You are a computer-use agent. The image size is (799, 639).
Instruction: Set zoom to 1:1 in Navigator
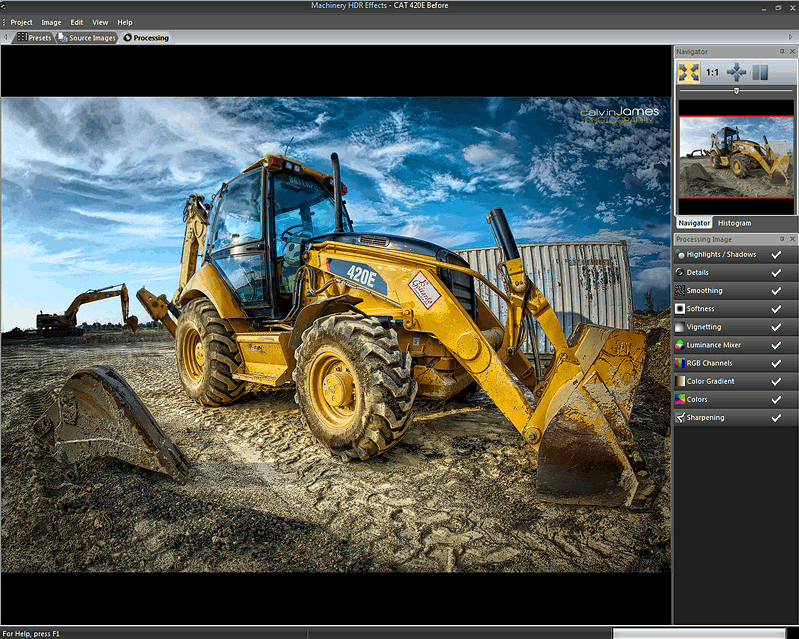point(712,72)
